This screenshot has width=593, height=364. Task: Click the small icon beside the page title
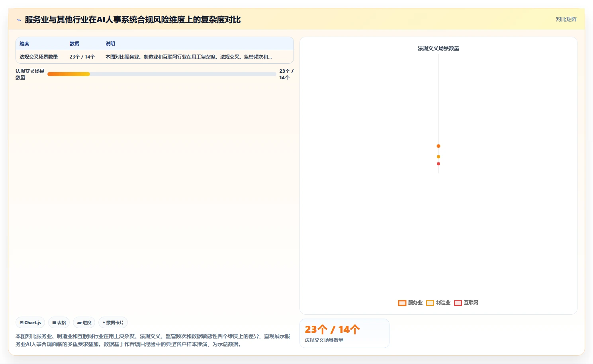point(19,20)
